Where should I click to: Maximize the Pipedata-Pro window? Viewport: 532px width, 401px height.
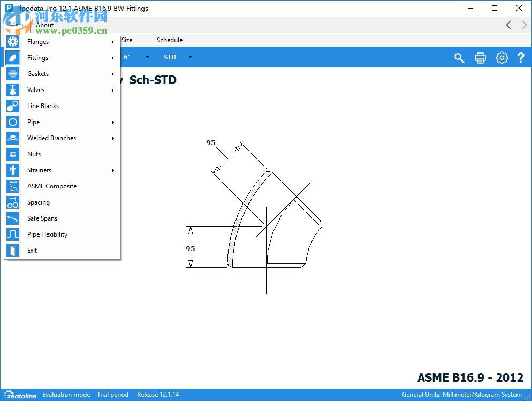[x=495, y=8]
